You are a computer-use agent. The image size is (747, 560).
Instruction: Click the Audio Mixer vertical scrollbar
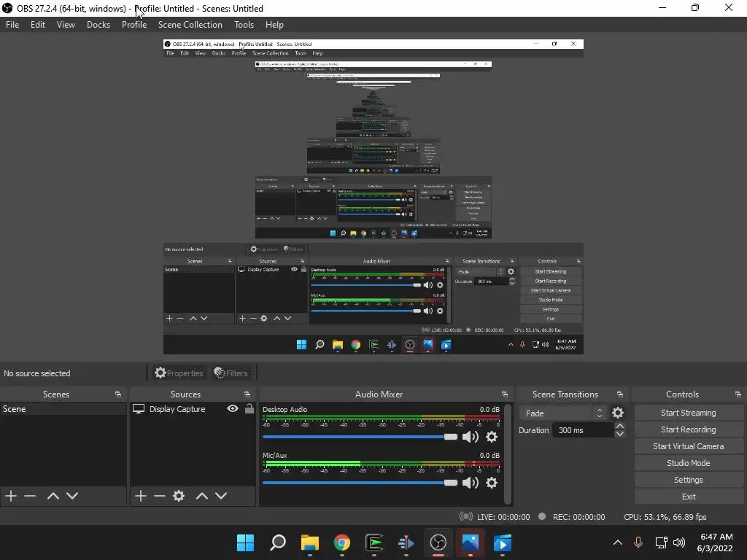pyautogui.click(x=508, y=454)
